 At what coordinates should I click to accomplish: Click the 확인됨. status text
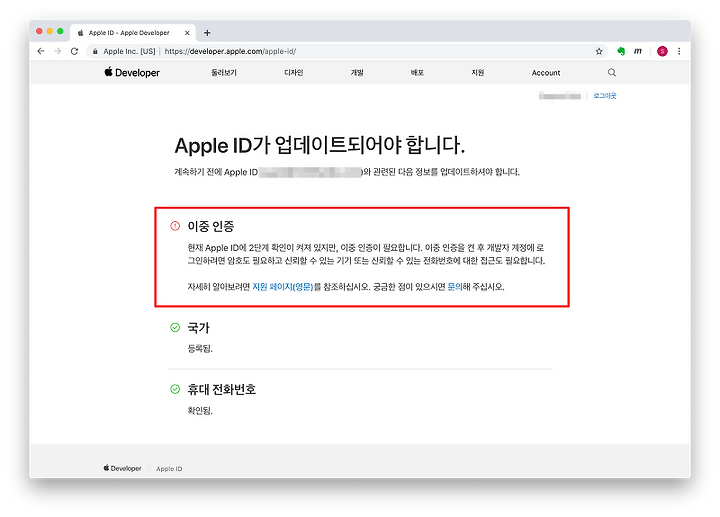coord(200,410)
